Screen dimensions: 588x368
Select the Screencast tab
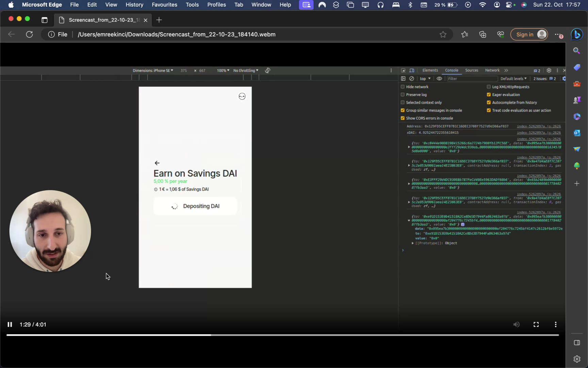(x=103, y=20)
